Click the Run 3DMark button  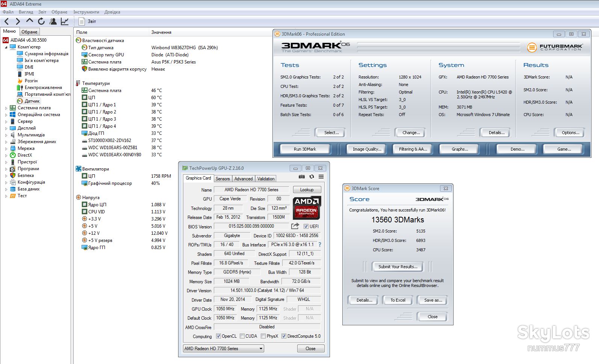tap(305, 149)
